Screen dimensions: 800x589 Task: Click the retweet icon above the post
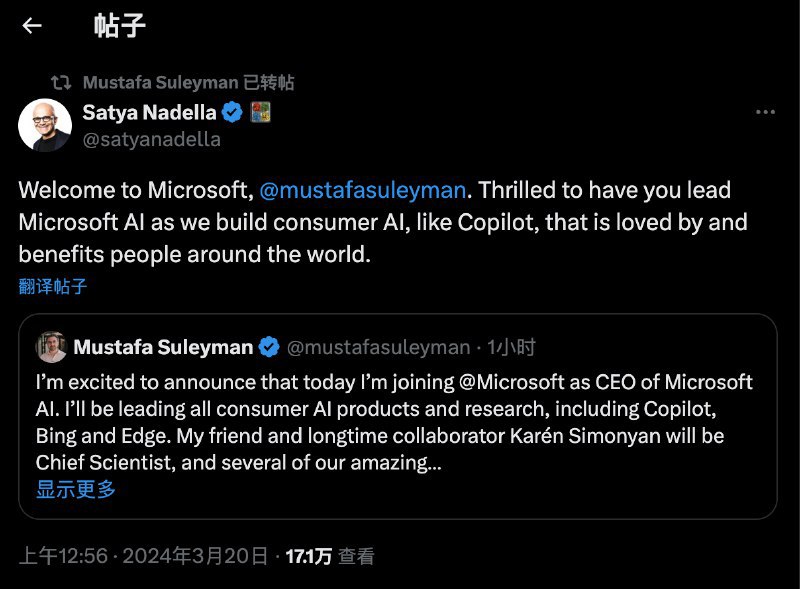(x=63, y=82)
